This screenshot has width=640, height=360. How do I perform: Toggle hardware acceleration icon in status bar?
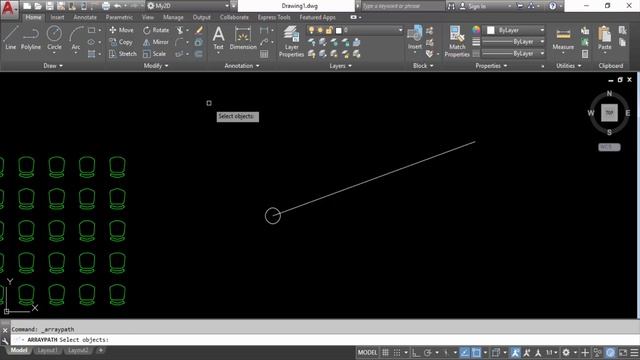(610, 352)
